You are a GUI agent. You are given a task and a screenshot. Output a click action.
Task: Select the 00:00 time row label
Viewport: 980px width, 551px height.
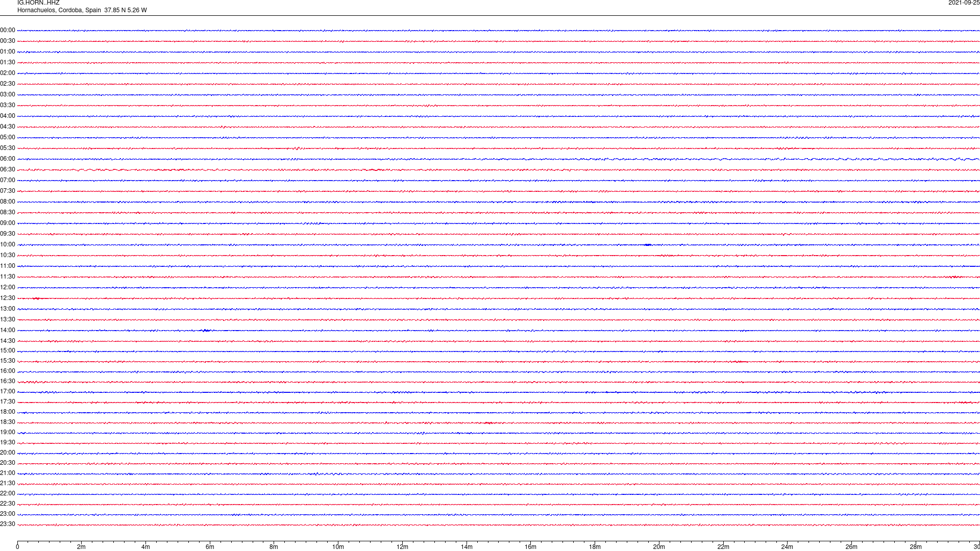[8, 30]
